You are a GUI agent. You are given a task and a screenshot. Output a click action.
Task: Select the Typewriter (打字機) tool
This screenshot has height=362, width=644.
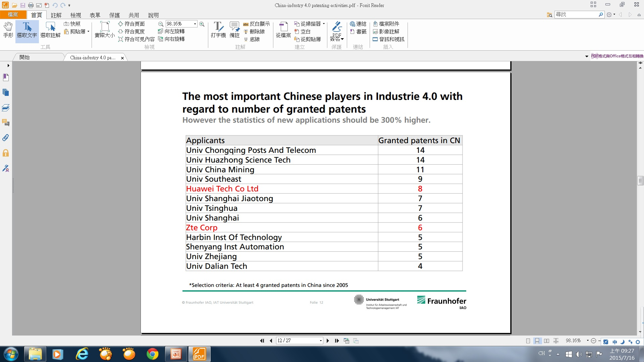click(x=218, y=30)
